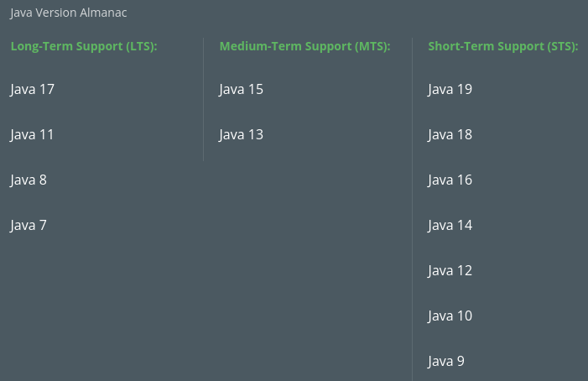Viewport: 588px width, 381px height.
Task: Open the Java 9 entry
Action: 446,361
